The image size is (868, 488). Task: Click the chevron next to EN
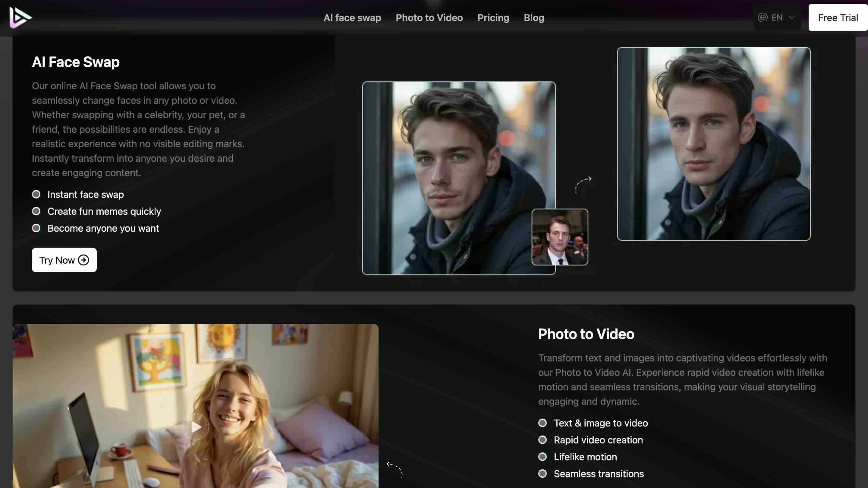[791, 17]
